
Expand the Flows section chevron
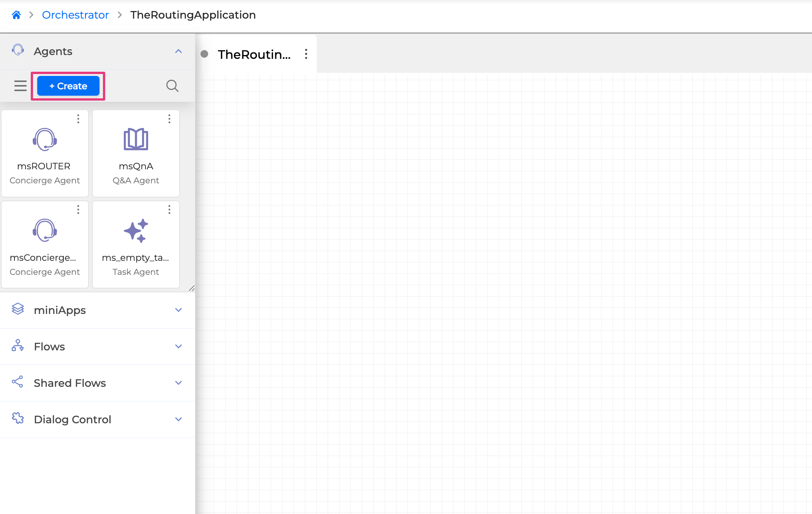(179, 347)
